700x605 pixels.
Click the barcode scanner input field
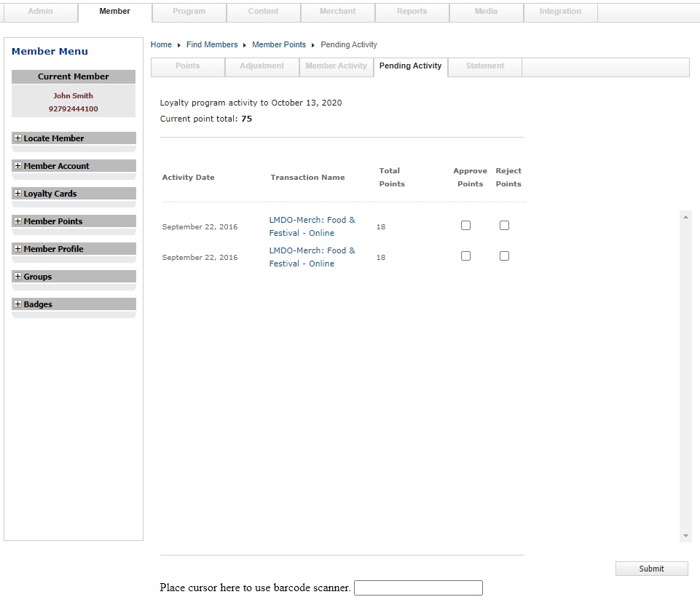[x=418, y=588]
